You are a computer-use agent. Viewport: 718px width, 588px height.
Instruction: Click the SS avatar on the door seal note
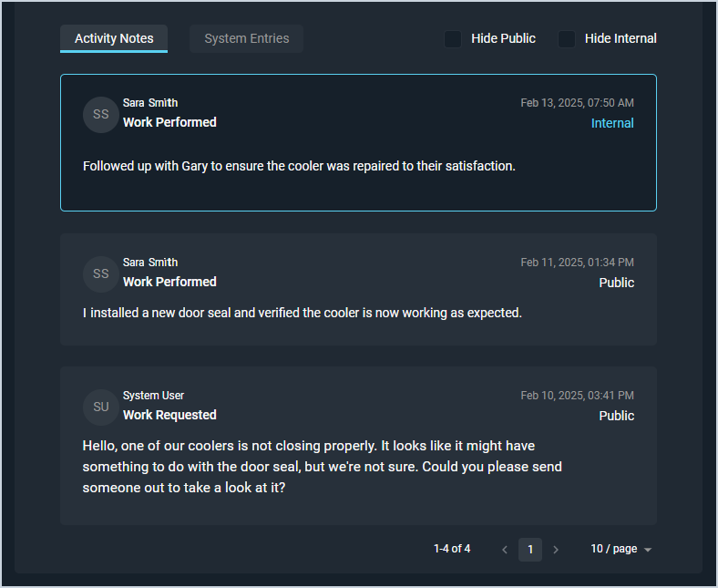tap(100, 274)
